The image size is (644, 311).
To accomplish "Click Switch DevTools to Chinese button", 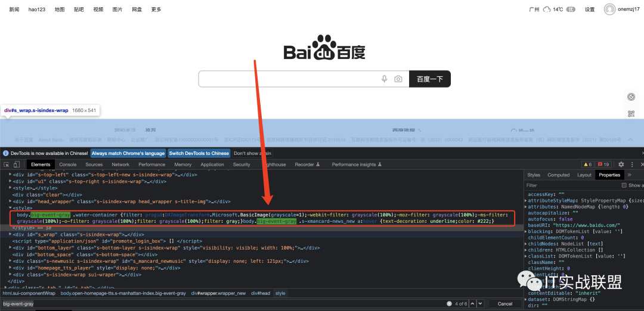I will coord(199,154).
